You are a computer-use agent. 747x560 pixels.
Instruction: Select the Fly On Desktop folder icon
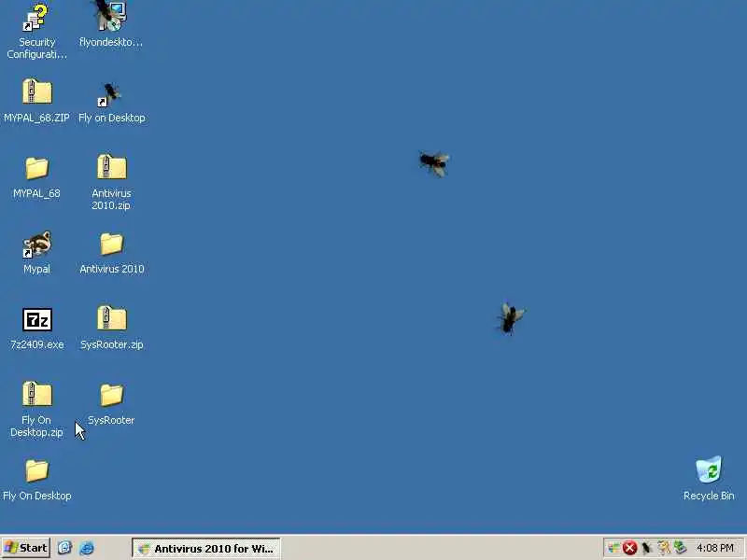[x=36, y=470]
